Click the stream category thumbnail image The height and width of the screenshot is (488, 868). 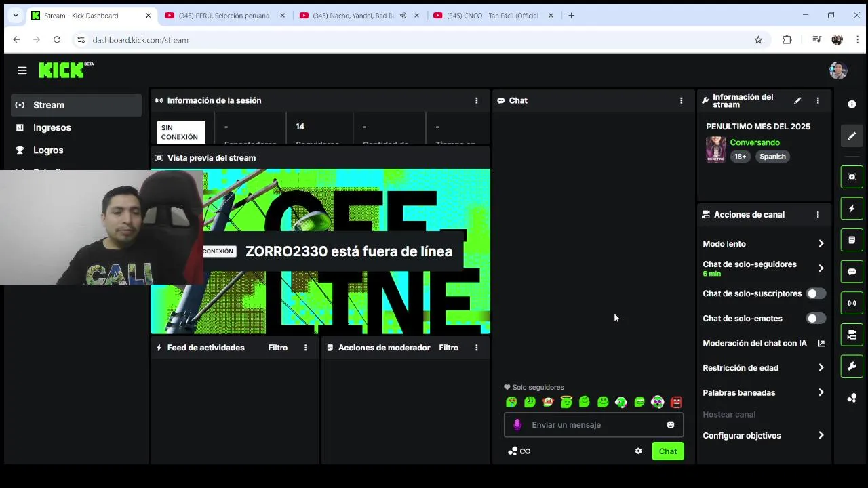[715, 149]
